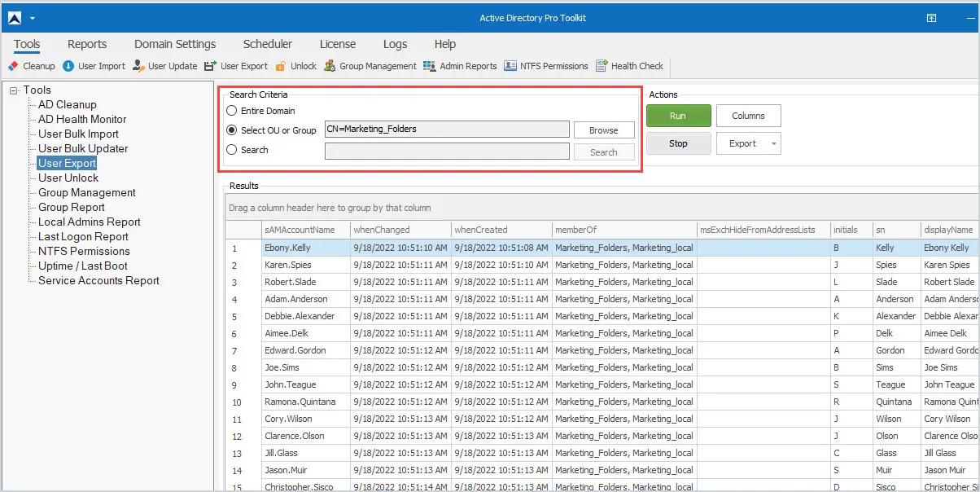Select the Clarence.Olson account cell
This screenshot has width=980, height=492.
click(306, 436)
